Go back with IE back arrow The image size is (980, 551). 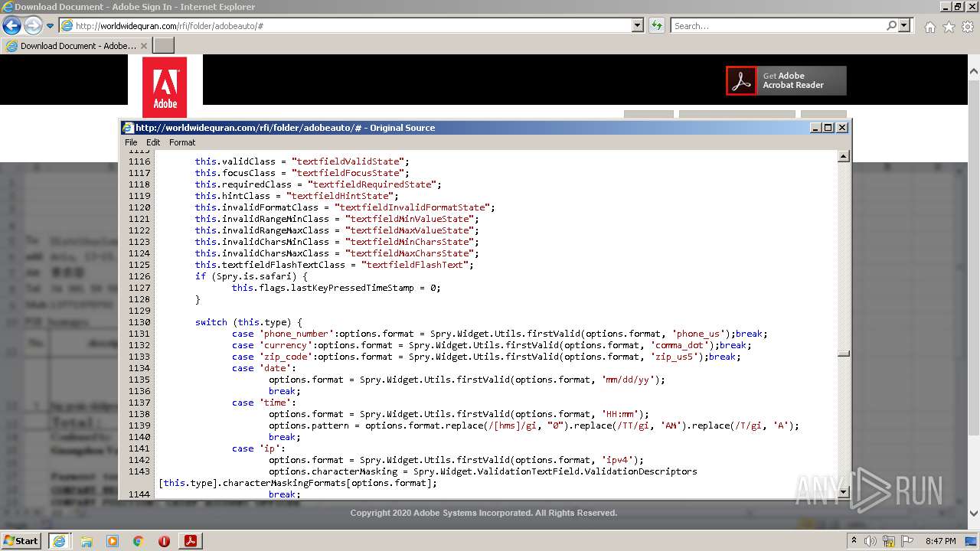[x=11, y=26]
